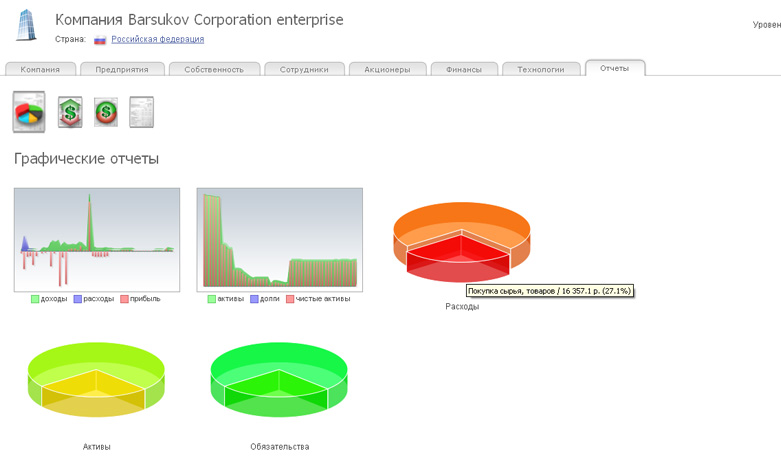This screenshot has width=781, height=458.
Task: Click the Покупка сырья, товаров tooltip
Action: pyautogui.click(x=550, y=291)
